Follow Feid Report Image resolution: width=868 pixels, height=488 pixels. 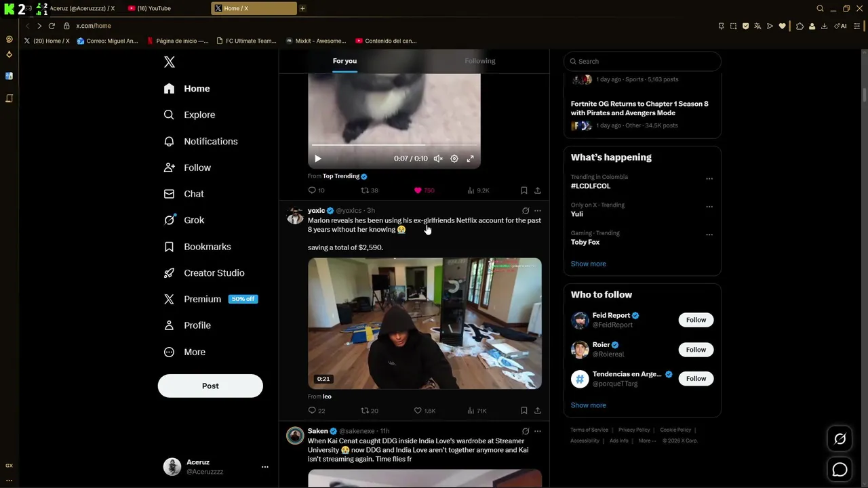(x=696, y=320)
